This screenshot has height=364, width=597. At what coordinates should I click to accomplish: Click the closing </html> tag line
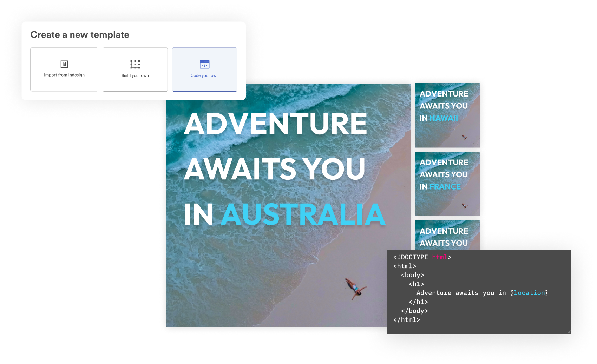point(407,320)
